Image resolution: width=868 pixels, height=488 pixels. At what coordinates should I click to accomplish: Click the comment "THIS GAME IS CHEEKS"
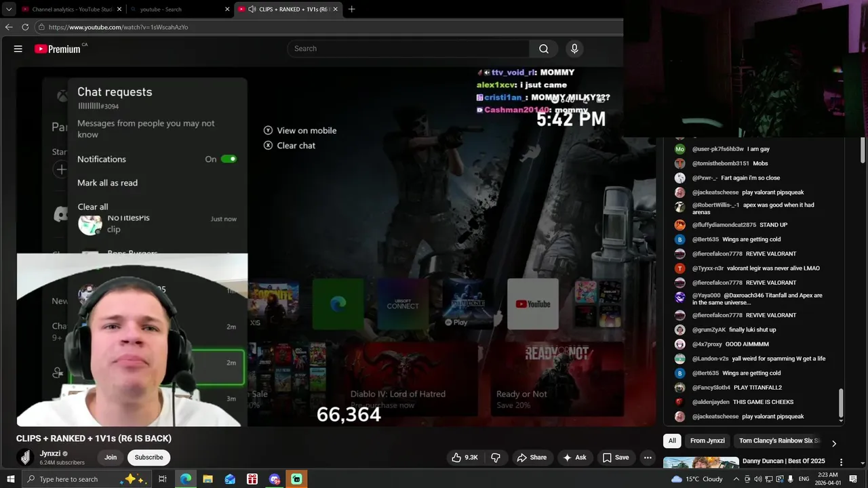click(763, 402)
